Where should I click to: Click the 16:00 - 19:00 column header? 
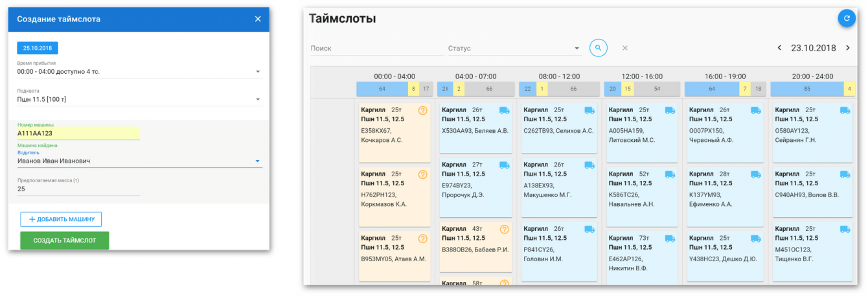[725, 76]
